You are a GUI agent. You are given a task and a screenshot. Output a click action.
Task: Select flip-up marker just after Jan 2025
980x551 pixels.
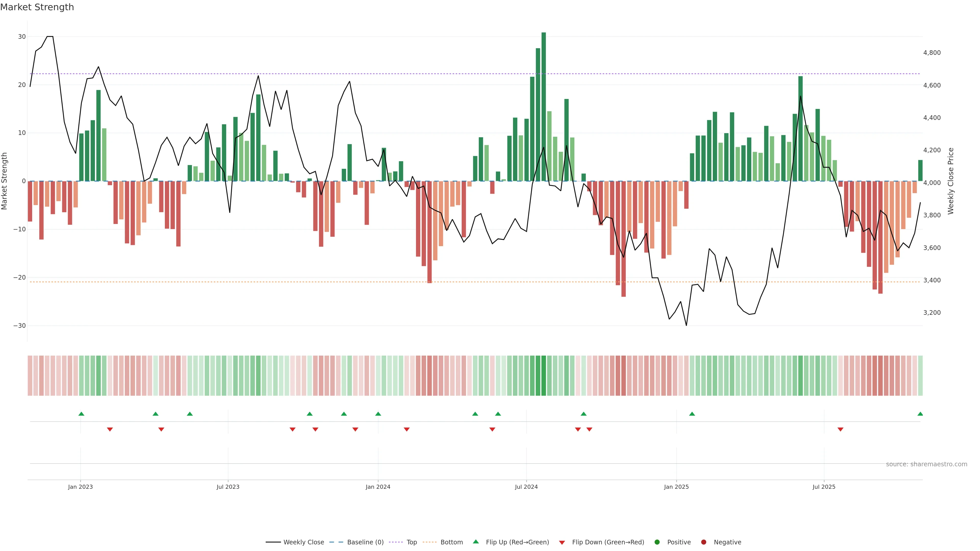coord(692,414)
